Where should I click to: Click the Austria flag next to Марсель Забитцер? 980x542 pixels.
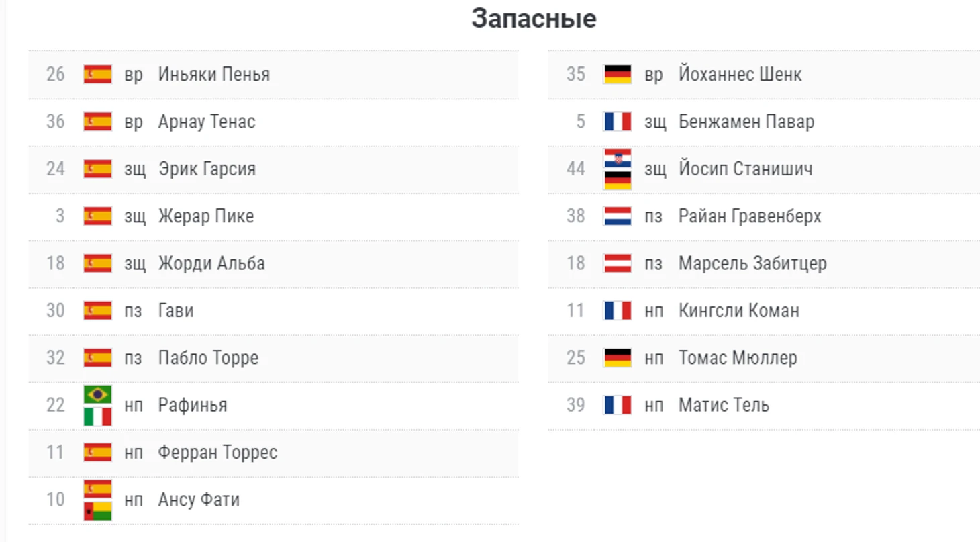(x=617, y=263)
